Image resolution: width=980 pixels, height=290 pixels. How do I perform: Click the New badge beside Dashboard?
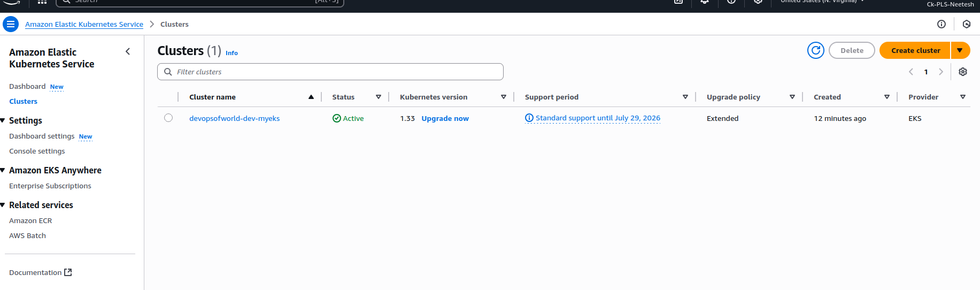pyautogui.click(x=57, y=87)
